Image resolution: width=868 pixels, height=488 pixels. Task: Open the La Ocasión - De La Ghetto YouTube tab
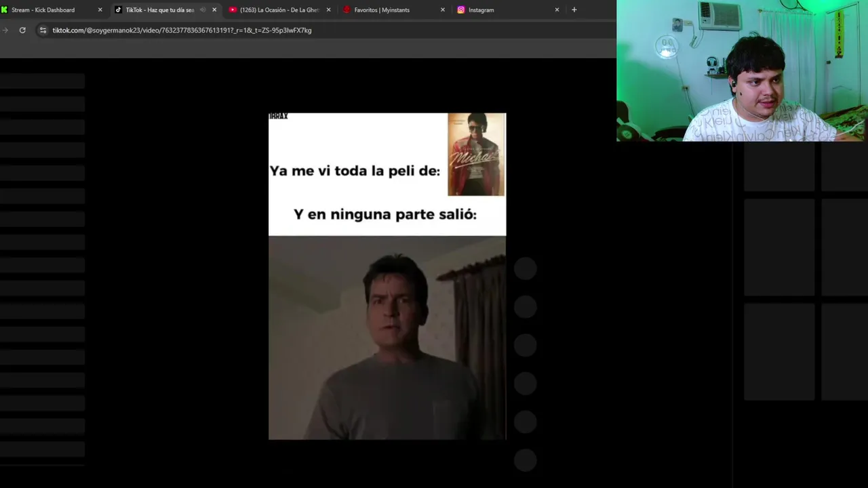pyautogui.click(x=279, y=10)
